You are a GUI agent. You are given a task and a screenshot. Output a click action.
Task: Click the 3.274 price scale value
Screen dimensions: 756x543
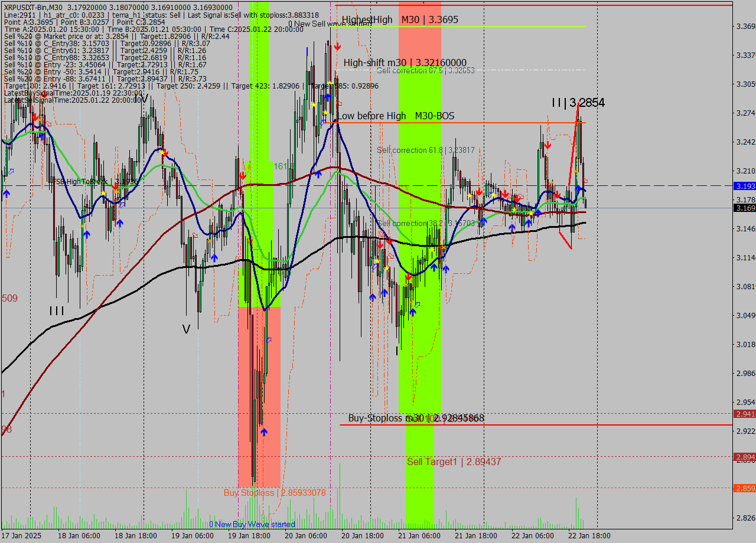[745, 113]
